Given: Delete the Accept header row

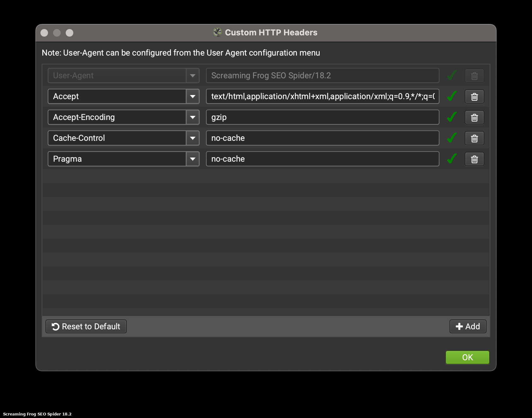Looking at the screenshot, I should point(474,97).
